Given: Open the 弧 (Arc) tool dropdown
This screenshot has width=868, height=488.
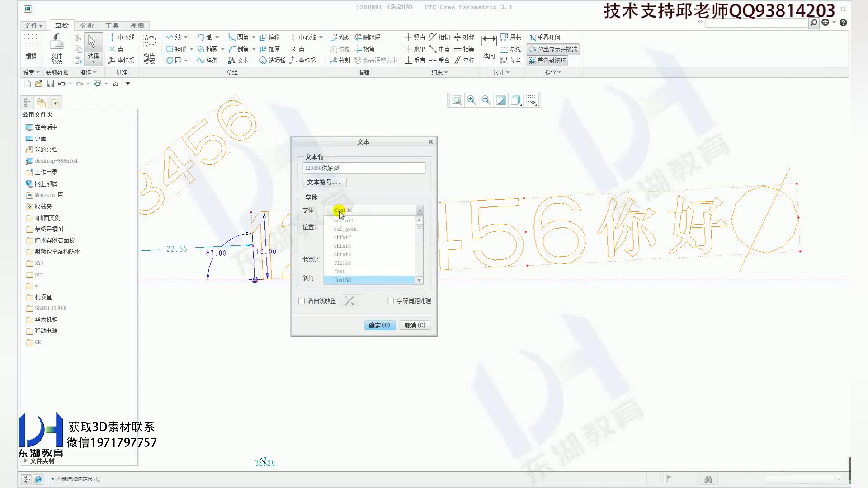Looking at the screenshot, I should [x=217, y=38].
